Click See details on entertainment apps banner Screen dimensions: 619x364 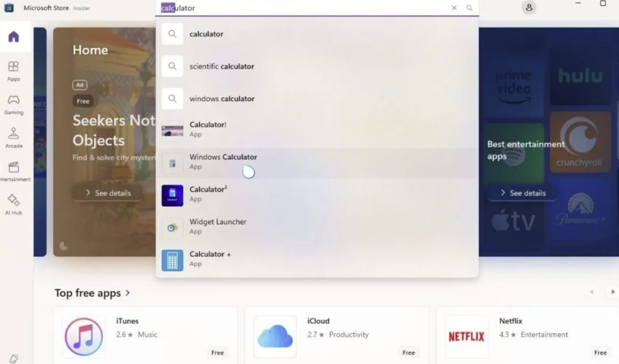point(522,193)
